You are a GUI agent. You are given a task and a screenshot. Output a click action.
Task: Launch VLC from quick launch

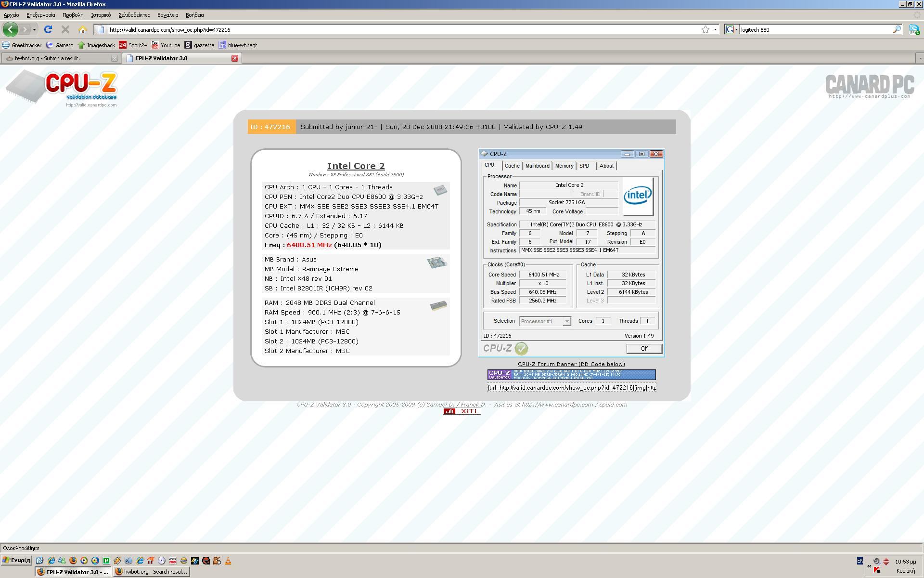coord(228,560)
